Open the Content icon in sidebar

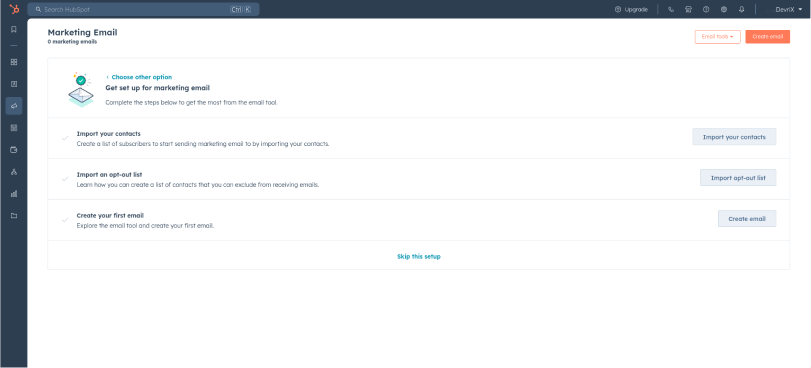14,128
